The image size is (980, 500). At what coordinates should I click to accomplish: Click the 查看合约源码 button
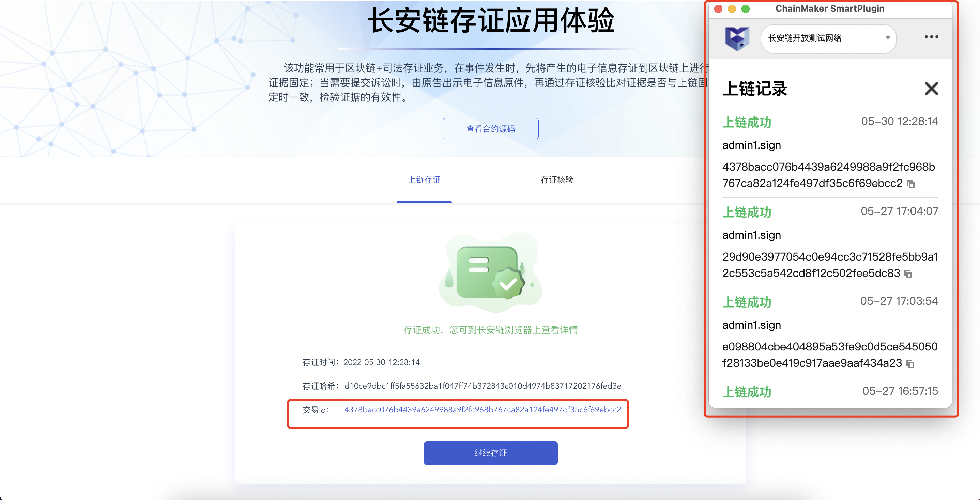pos(490,128)
